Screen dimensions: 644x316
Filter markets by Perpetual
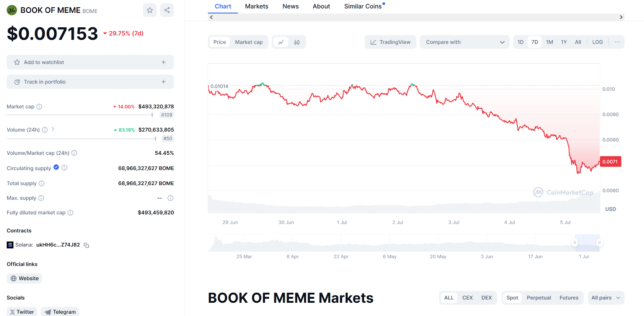[539, 298]
